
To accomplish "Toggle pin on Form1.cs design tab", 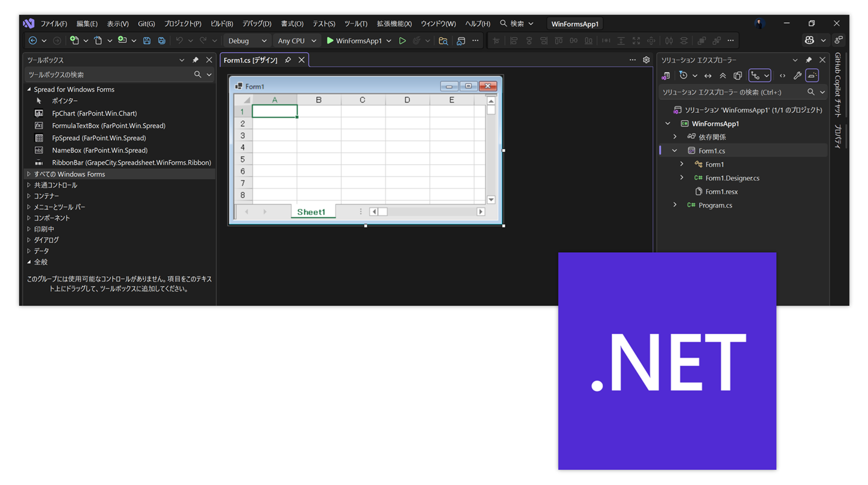I will [288, 60].
